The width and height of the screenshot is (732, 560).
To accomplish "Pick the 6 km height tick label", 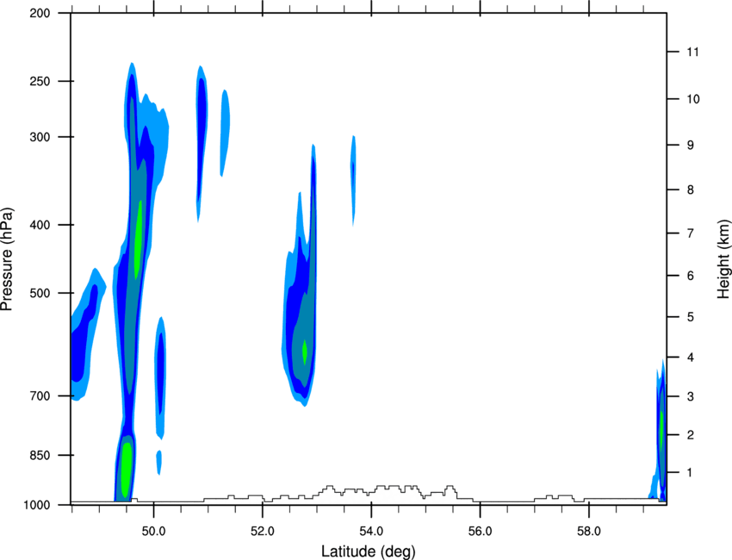I will click(x=691, y=276).
